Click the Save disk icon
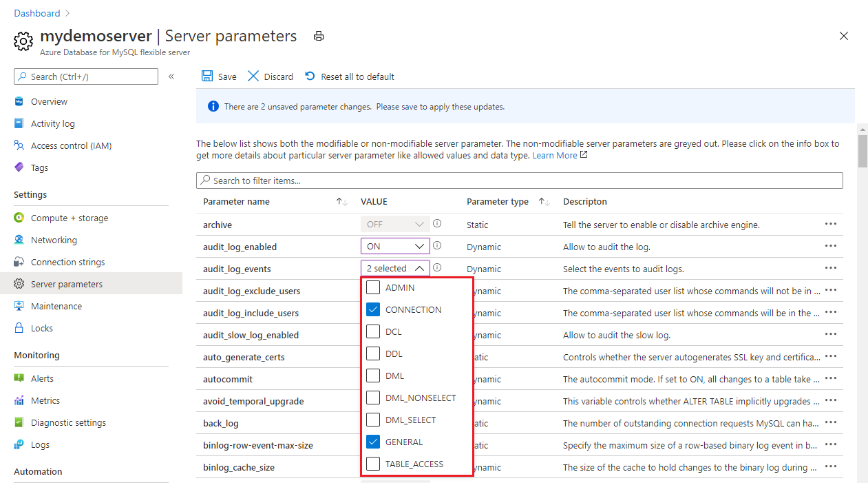The width and height of the screenshot is (868, 483). [x=207, y=76]
